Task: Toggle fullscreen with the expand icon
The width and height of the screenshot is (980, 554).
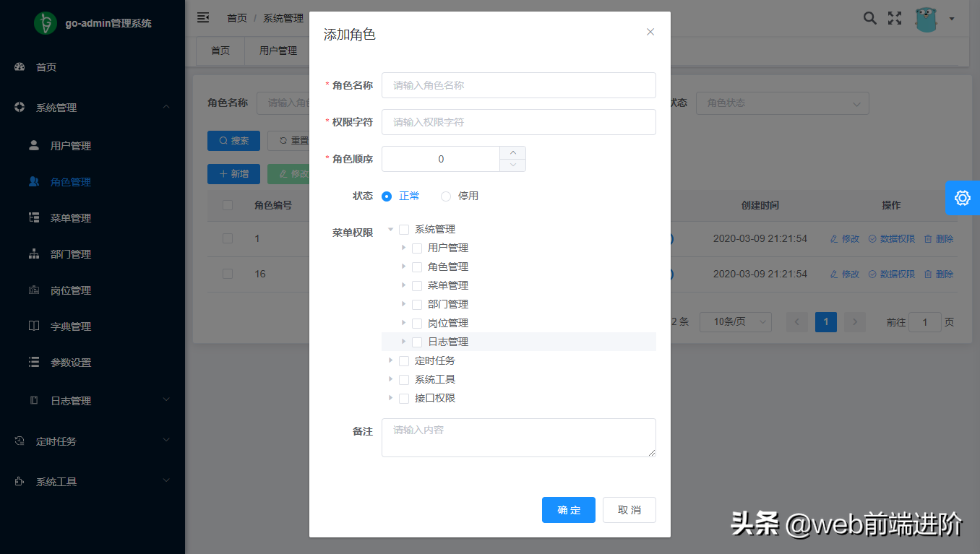Action: pyautogui.click(x=895, y=18)
